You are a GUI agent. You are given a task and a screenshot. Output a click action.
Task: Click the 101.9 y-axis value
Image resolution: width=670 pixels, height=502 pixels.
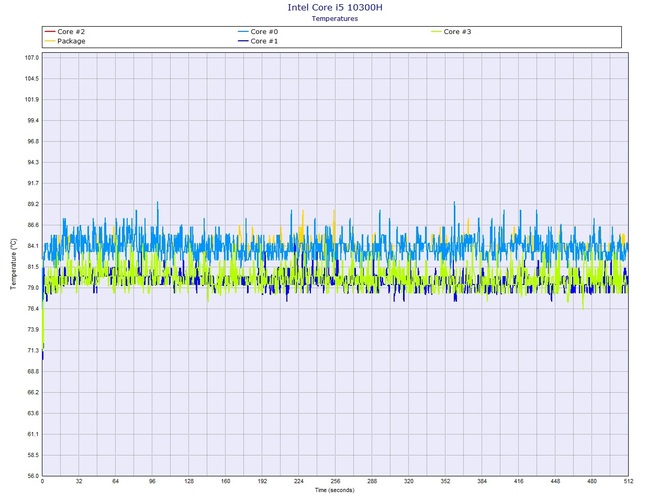click(32, 100)
